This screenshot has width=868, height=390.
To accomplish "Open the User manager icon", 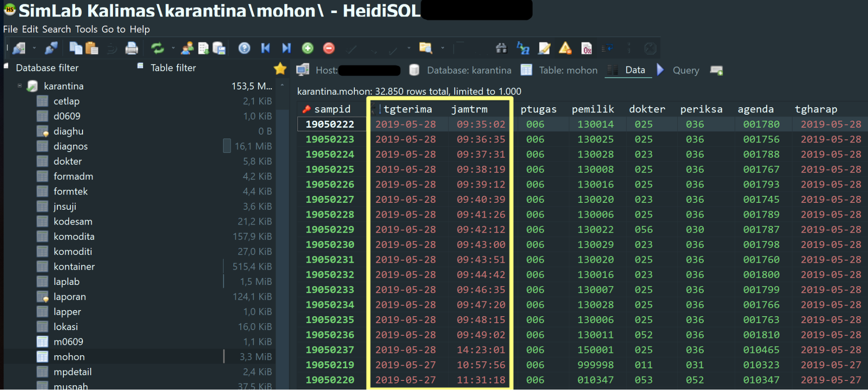I will point(187,48).
